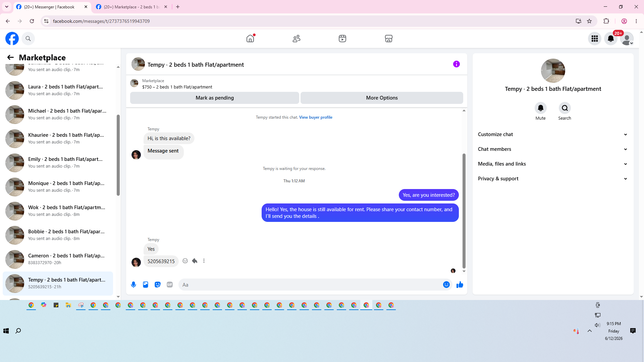Open more options for the 5205639215 message
Screen dimensions: 644x362
click(x=204, y=261)
